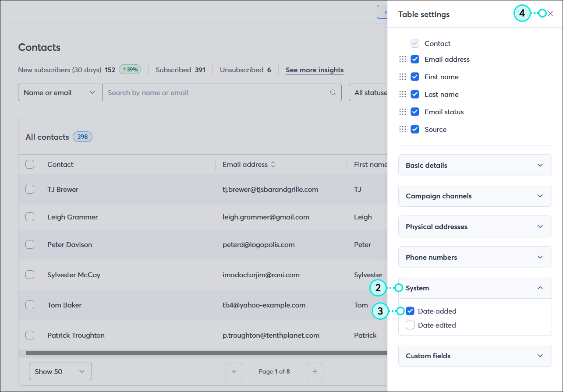The width and height of the screenshot is (563, 392).
Task: Uncheck the Date added column
Action: 410,311
